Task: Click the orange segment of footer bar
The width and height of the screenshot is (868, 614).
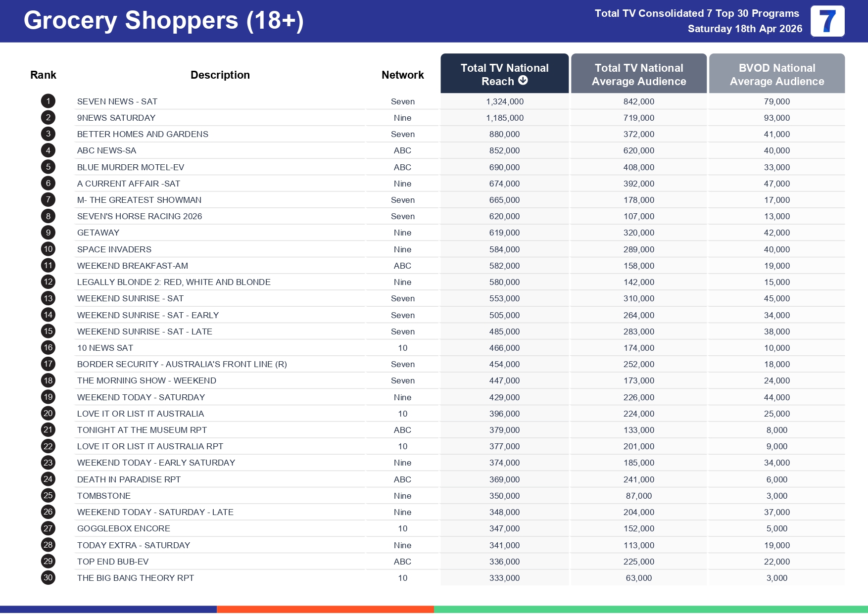Action: point(325,609)
